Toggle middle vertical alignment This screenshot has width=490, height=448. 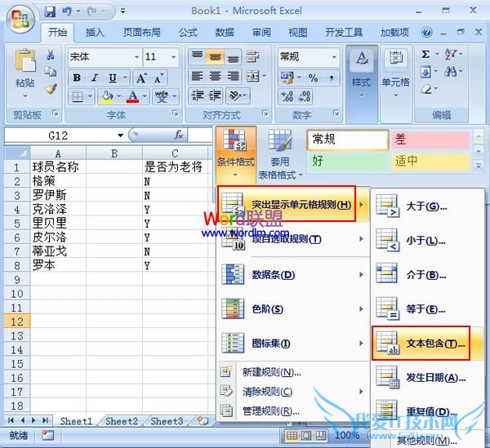tap(215, 57)
